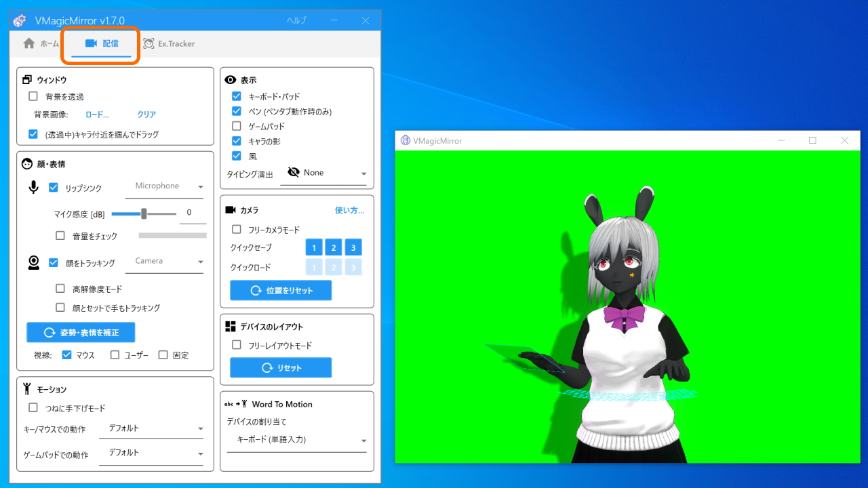Click the マイク感度 value field

coord(193,213)
